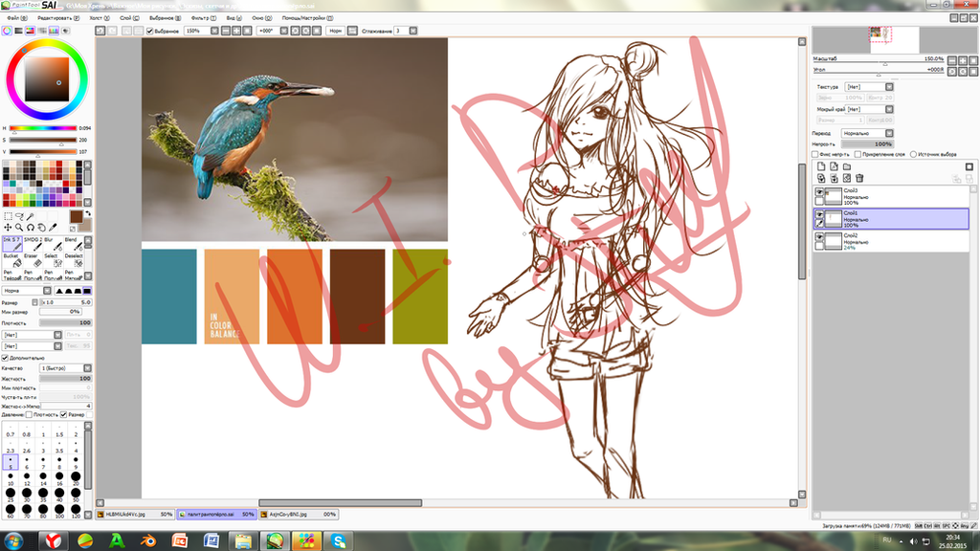Switch to the AsjnCo-y8NI.jpg document tab

click(x=299, y=514)
